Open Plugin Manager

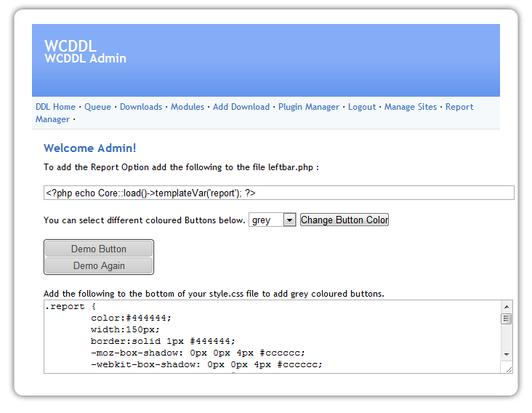click(x=309, y=107)
